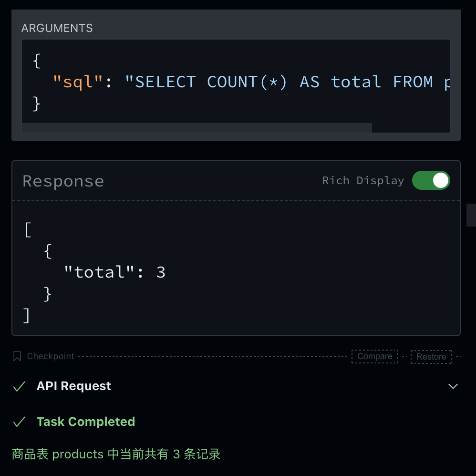Expand the API Request chevron
The image size is (476, 476).
[x=453, y=386]
